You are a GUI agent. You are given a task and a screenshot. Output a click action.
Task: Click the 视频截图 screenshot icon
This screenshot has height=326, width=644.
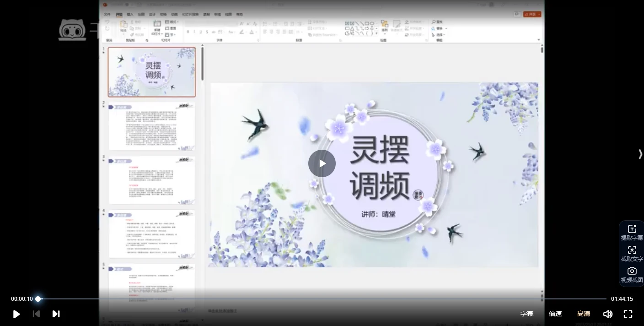pos(632,271)
